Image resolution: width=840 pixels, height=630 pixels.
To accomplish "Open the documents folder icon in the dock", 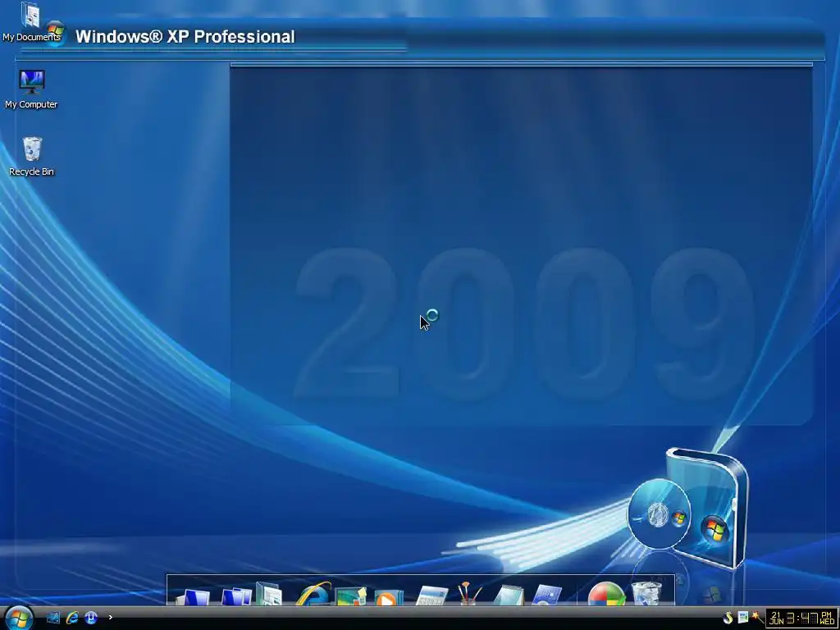I will coord(269,594).
